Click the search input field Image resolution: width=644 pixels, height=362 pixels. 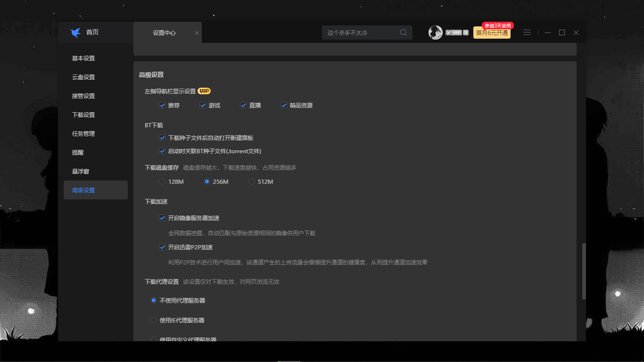(361, 33)
